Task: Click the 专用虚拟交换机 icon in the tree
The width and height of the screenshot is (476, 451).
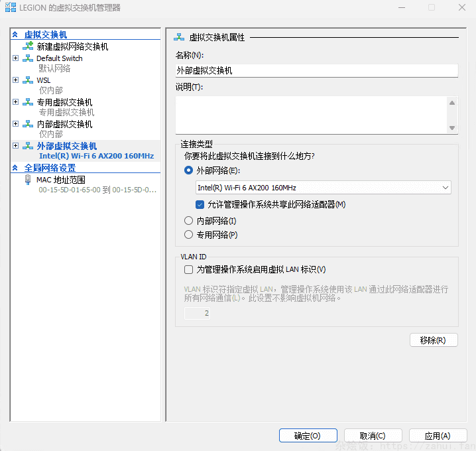Action: tap(28, 102)
